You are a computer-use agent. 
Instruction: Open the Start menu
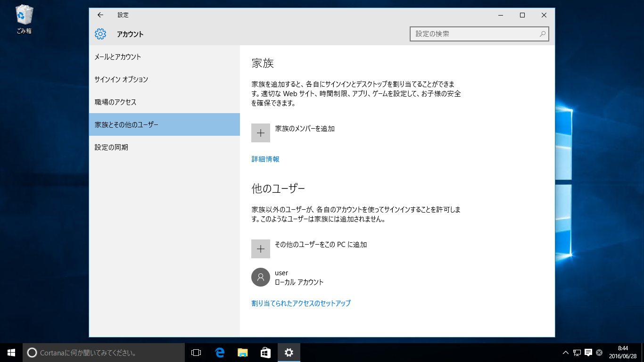point(10,352)
